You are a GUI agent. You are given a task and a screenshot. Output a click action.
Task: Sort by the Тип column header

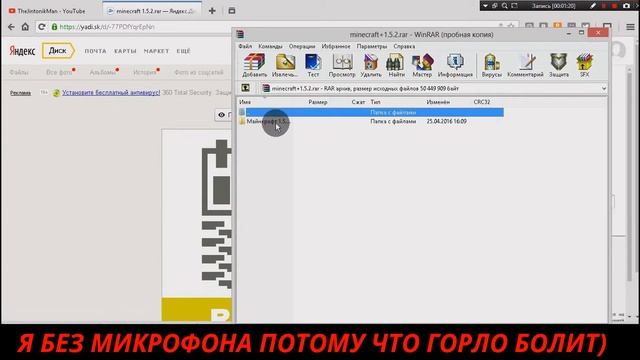coord(375,102)
